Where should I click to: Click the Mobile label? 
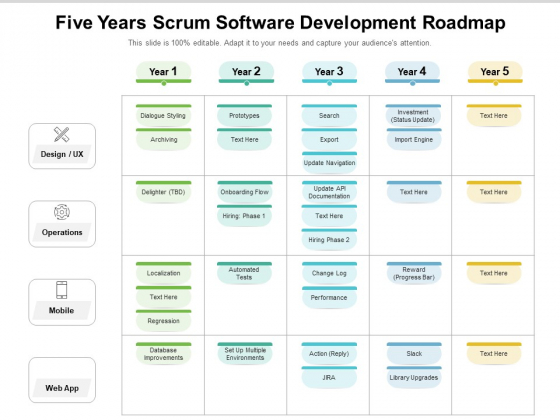coord(61,310)
